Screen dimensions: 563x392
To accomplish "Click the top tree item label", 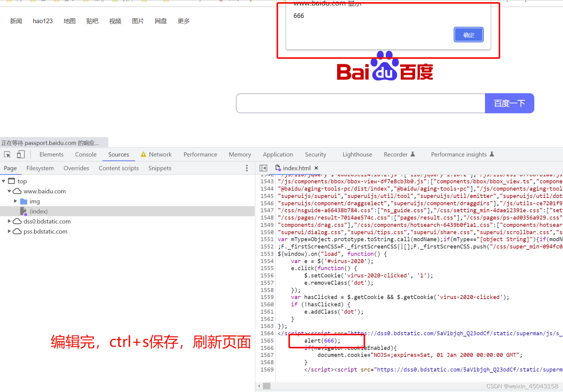I will 22,181.
